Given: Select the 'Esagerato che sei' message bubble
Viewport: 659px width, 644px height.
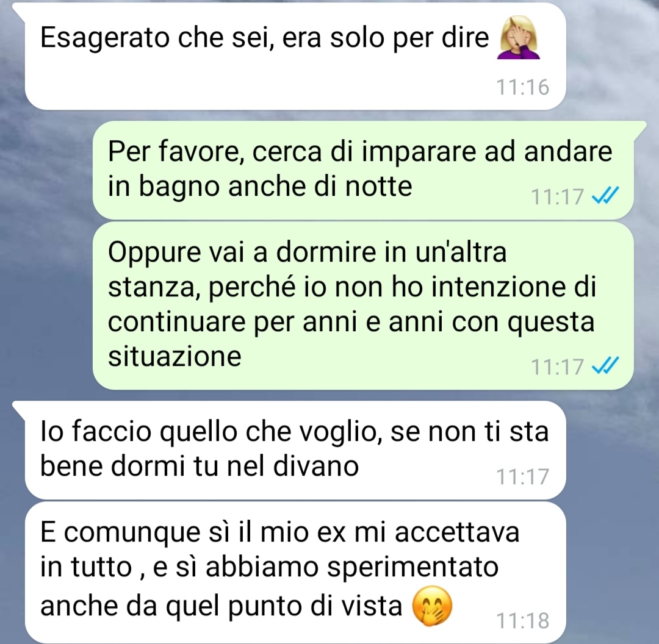Looking at the screenshot, I should pyautogui.click(x=295, y=56).
